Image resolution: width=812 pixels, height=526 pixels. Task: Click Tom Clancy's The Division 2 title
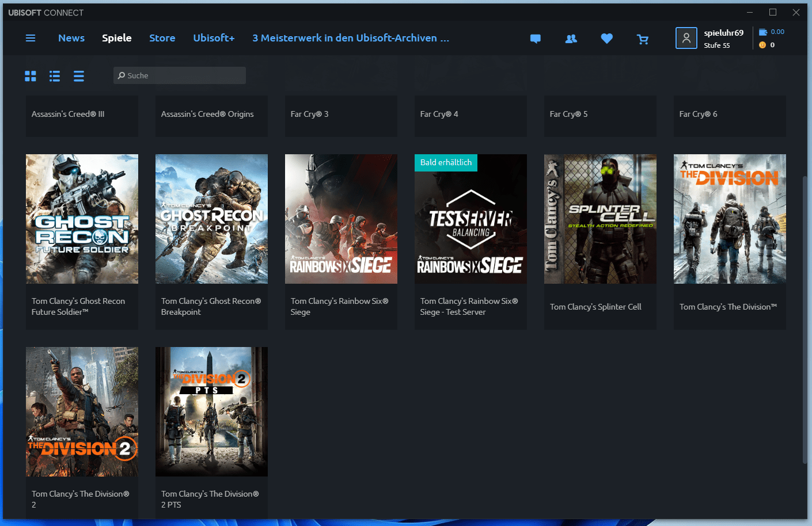tap(80, 500)
